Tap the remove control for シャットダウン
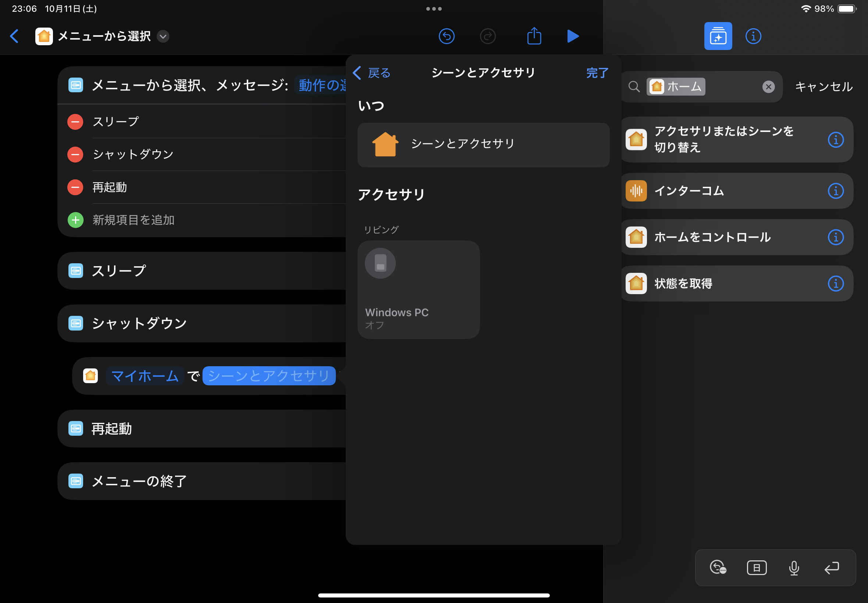868x603 pixels. 75,154
